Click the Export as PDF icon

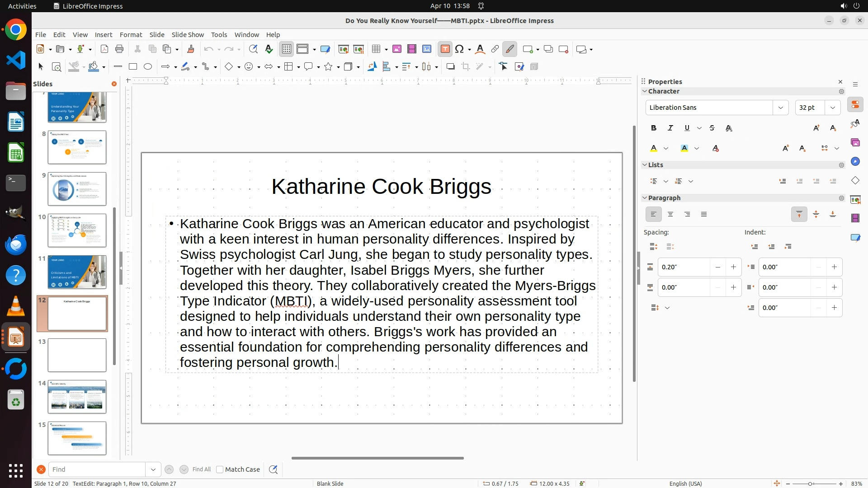click(x=104, y=49)
